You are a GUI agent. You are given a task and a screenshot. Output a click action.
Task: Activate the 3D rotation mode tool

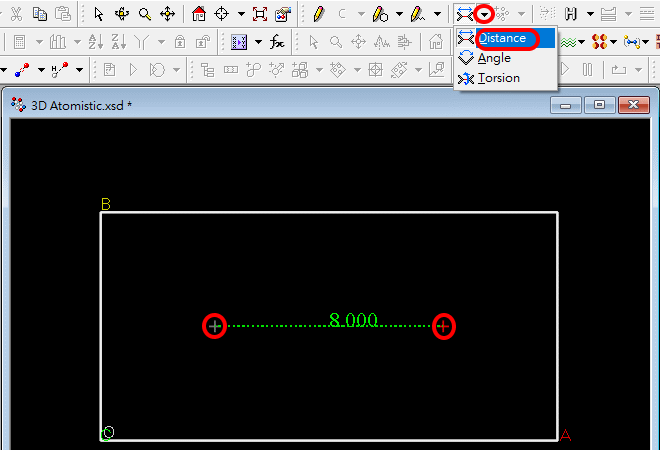[x=122, y=14]
